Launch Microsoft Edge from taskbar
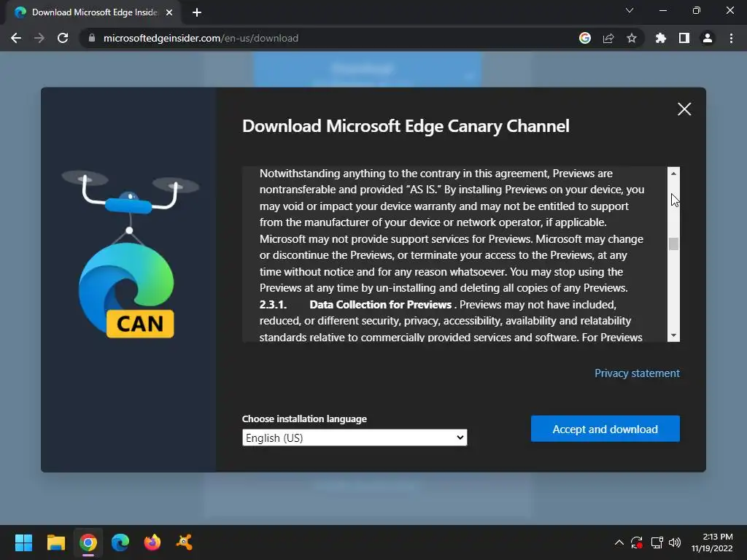Screen dimensions: 747x560 coord(120,542)
